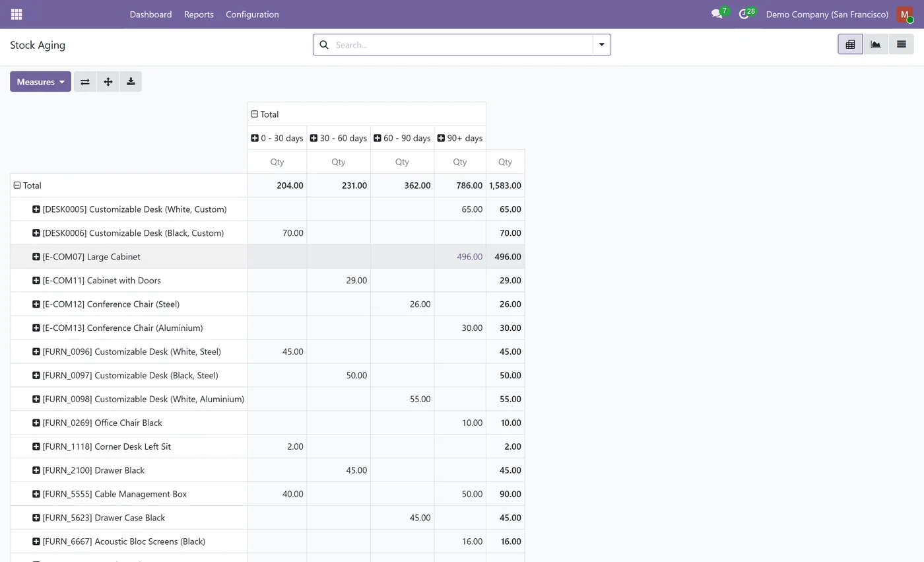Viewport: 924px width, 562px height.
Task: Switch to pivot table view
Action: (x=850, y=44)
